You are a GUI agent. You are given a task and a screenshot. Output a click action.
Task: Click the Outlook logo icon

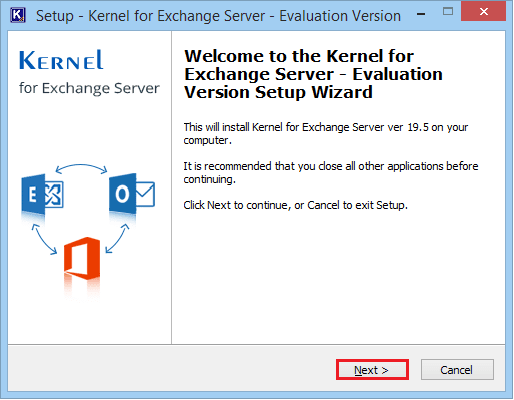(x=132, y=194)
